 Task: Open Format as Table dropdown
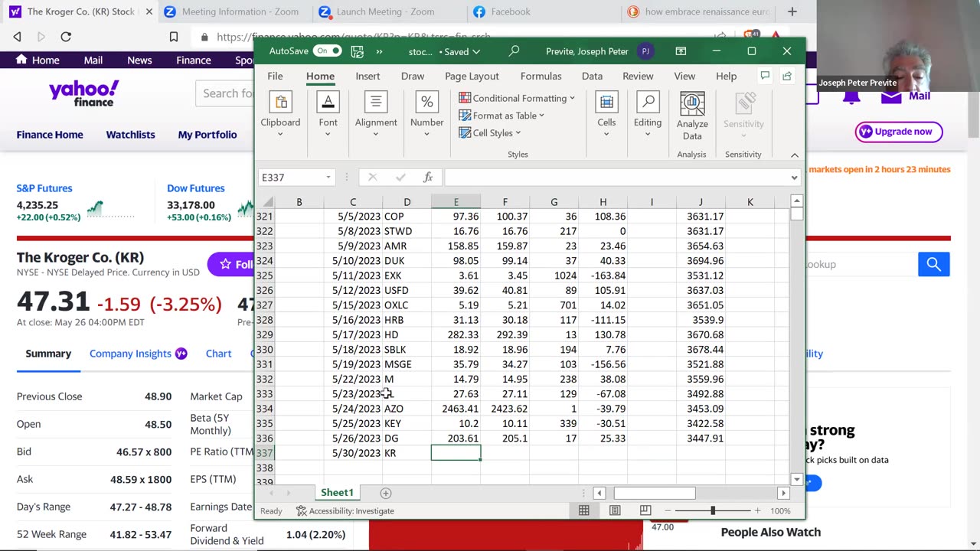(x=501, y=116)
